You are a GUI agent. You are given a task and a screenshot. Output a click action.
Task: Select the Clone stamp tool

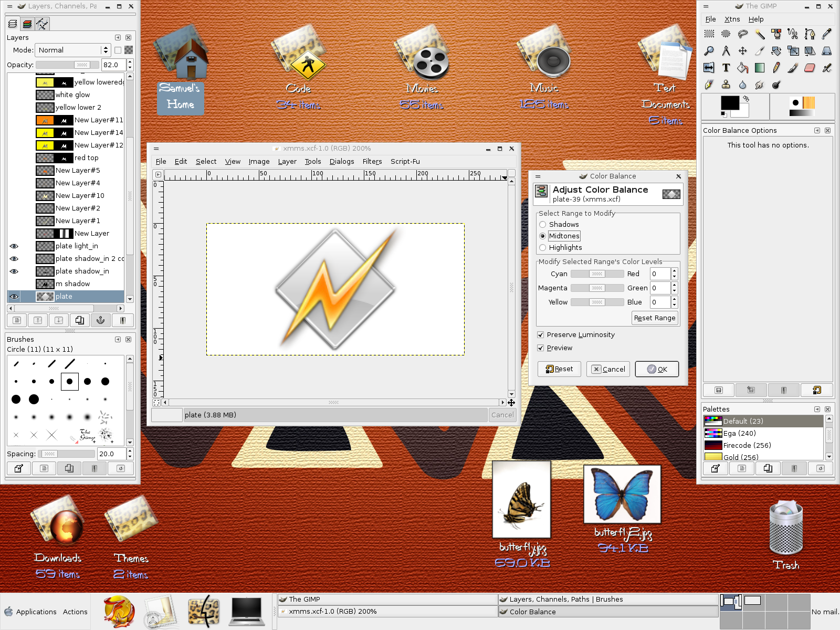point(726,85)
